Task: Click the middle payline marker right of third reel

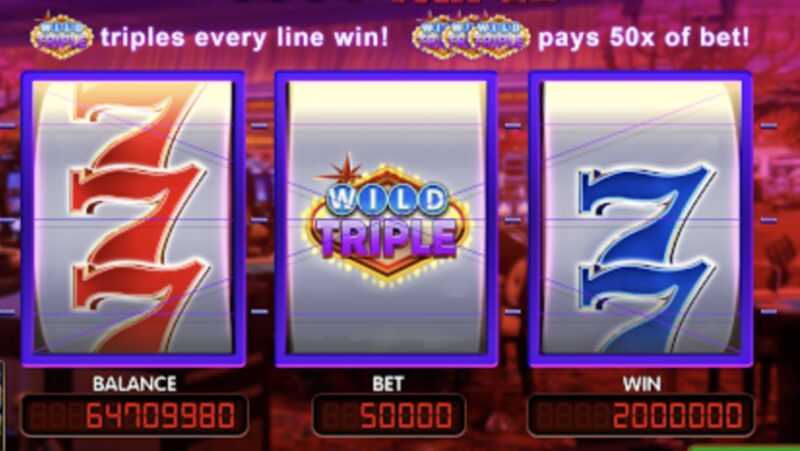Action: pos(769,220)
